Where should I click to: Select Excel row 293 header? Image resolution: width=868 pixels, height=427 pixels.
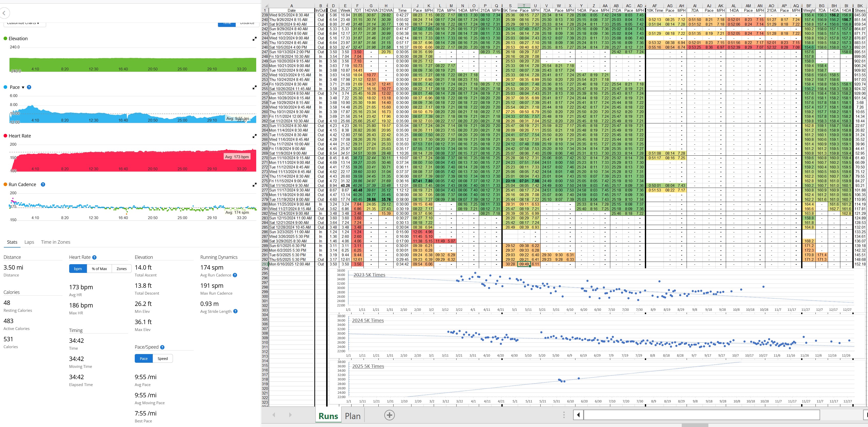click(265, 264)
